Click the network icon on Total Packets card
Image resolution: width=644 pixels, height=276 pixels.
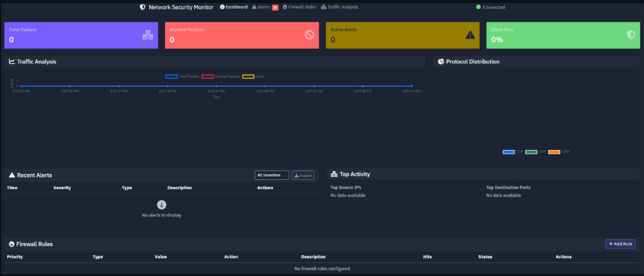click(148, 35)
